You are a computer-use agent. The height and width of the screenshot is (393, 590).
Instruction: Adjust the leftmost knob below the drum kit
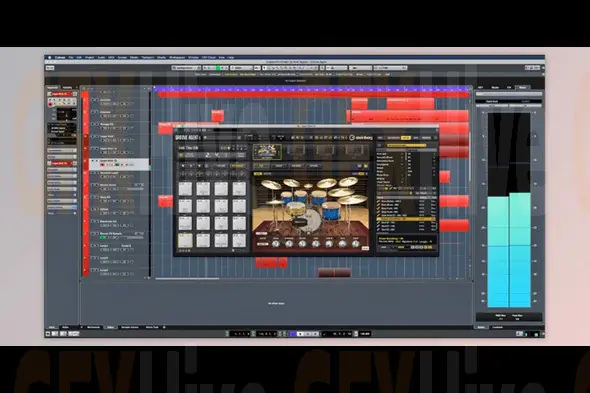[276, 244]
